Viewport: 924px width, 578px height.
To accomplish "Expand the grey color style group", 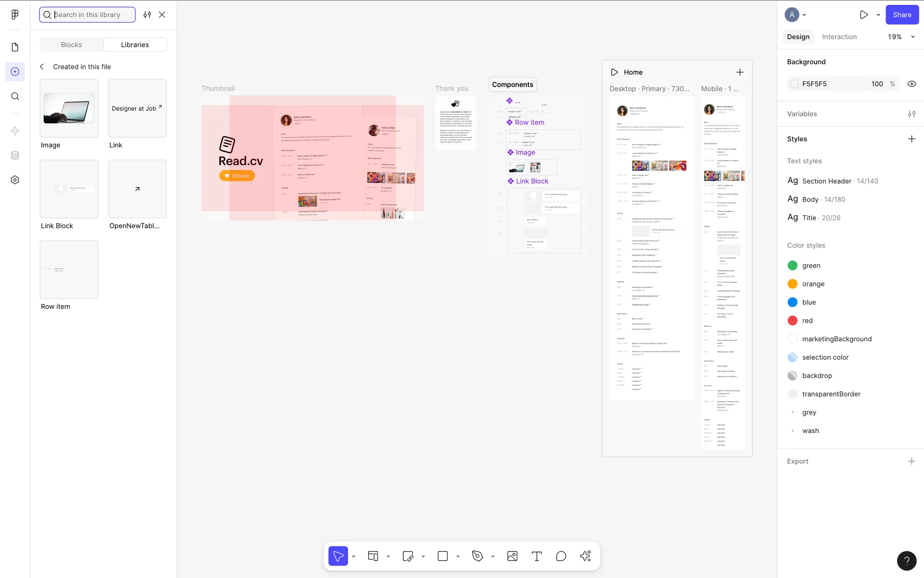I will coord(793,412).
